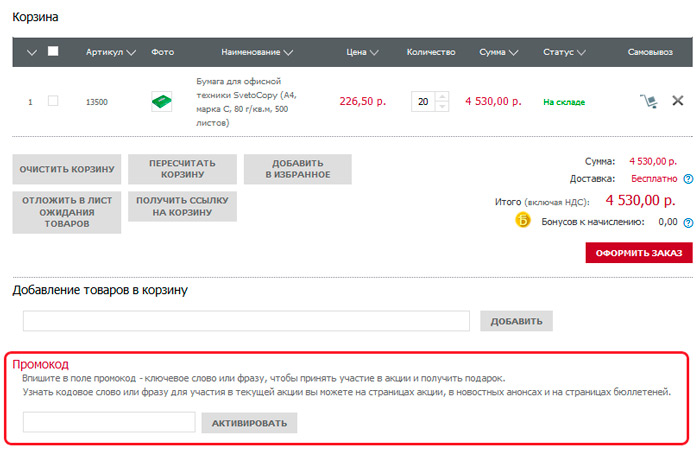
Task: Click the Фото column header
Action: point(162,52)
